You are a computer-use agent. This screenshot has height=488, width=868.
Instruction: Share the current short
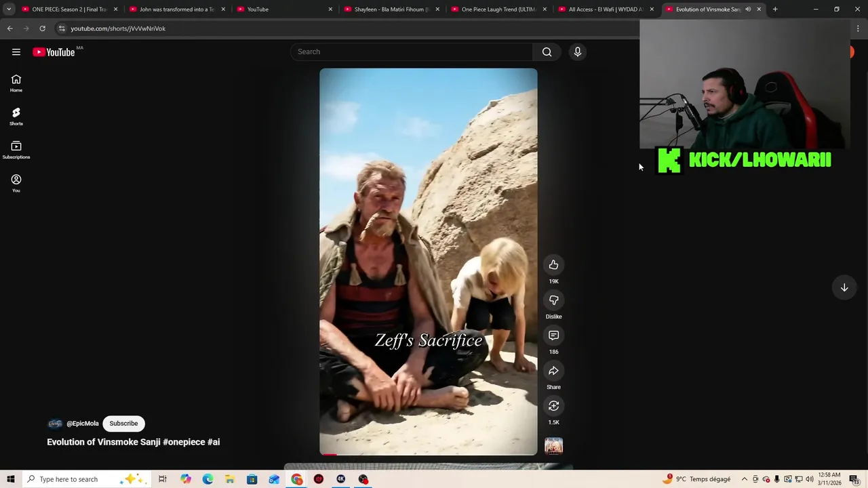(x=554, y=371)
